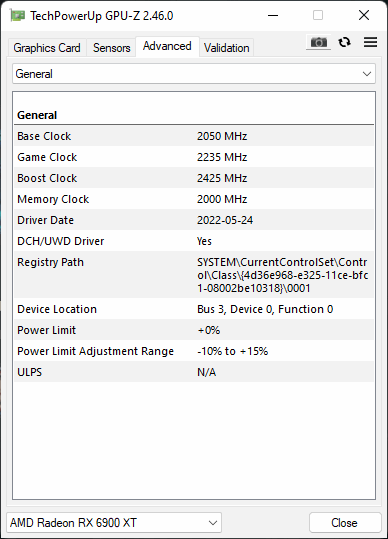Select the Boost Clock 2425 MHz row

(x=194, y=178)
